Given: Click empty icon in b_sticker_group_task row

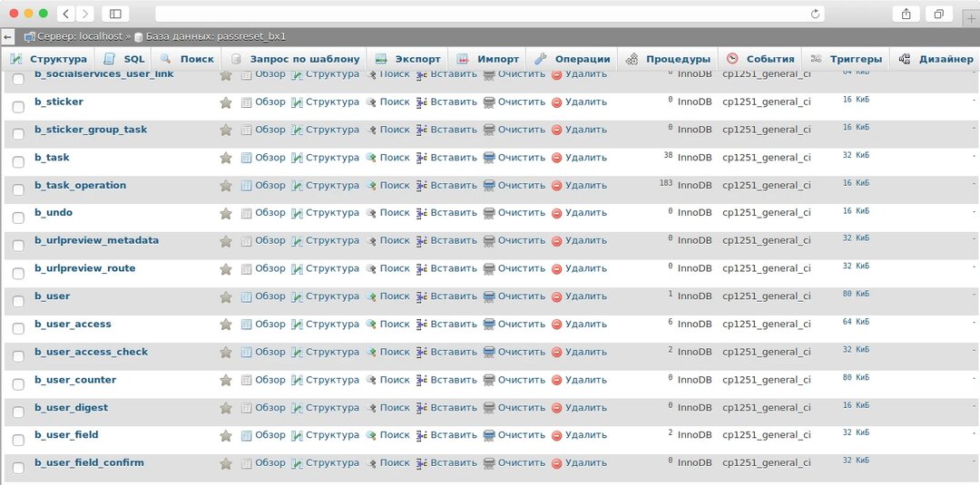Looking at the screenshot, I should click(489, 130).
